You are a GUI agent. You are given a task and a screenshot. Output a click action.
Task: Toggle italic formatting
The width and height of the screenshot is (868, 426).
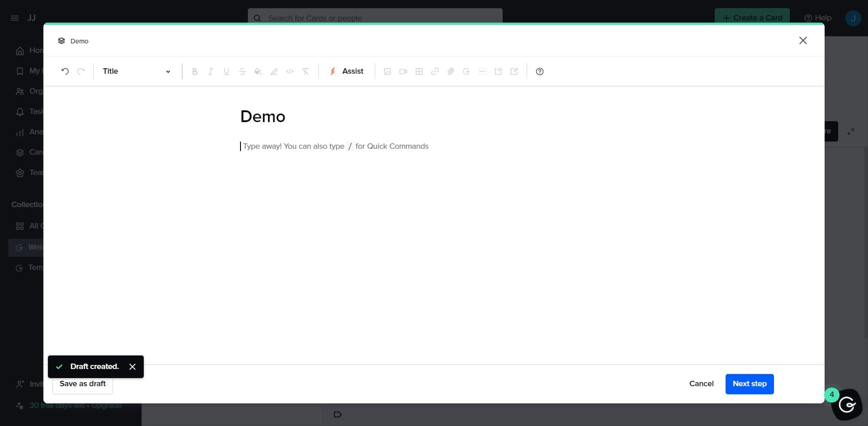210,71
